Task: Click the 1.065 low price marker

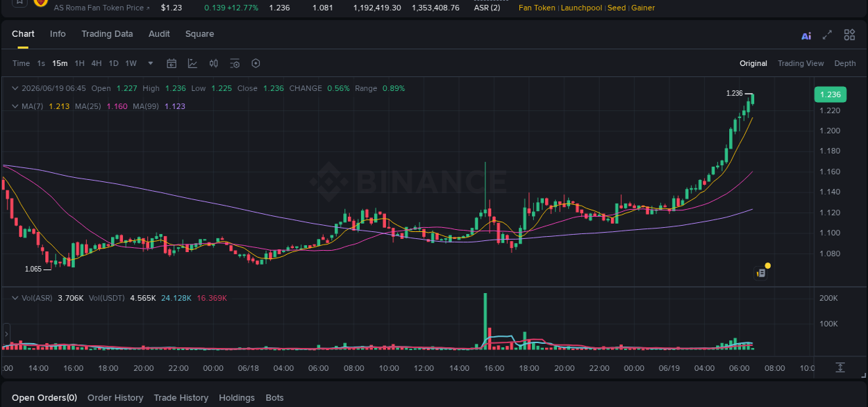Action: 33,269
